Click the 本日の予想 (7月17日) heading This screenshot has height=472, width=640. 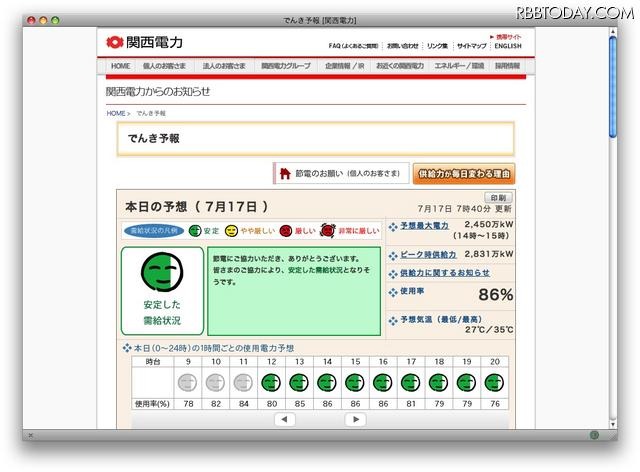[197, 207]
